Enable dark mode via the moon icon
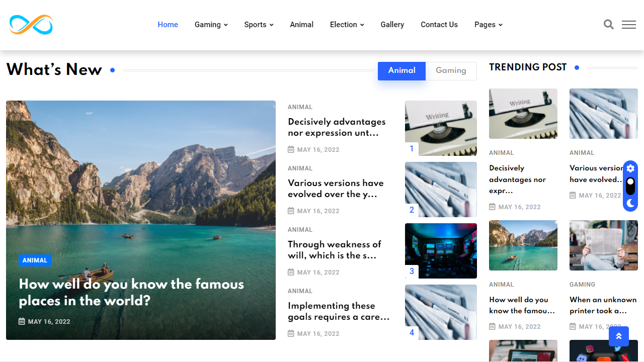Viewport: 644px width, 362px height. pos(630,203)
